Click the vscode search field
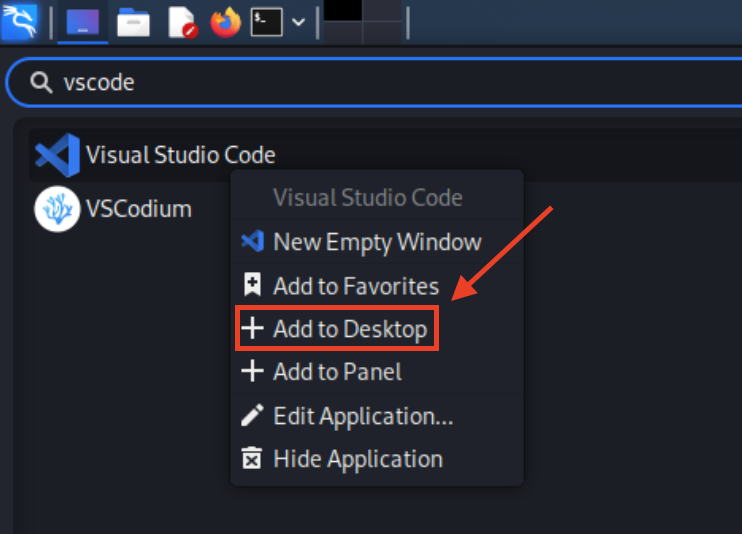This screenshot has height=534, width=742. [374, 82]
